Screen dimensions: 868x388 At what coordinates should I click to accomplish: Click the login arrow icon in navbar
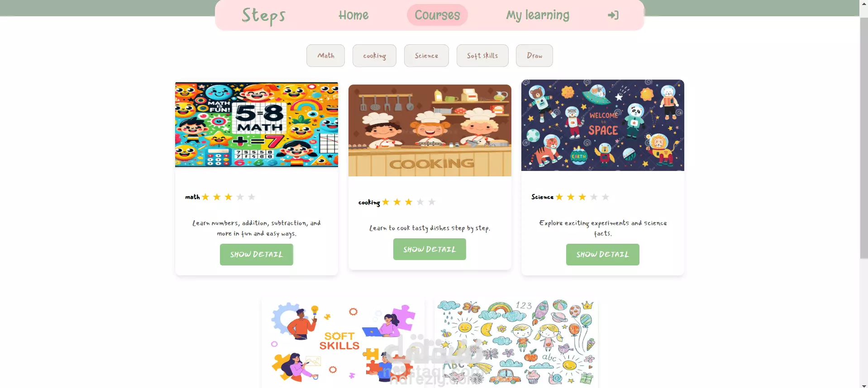pos(613,15)
